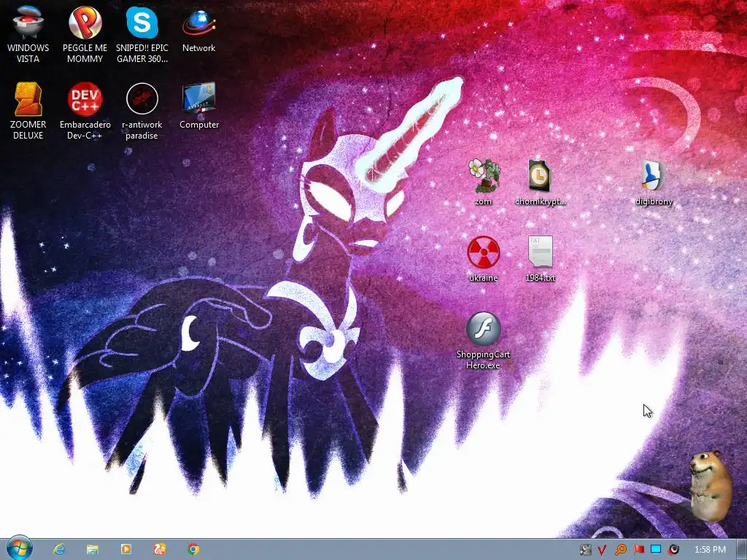Image resolution: width=747 pixels, height=560 pixels.
Task: Launch Internet Explorer from the taskbar
Action: point(59,549)
